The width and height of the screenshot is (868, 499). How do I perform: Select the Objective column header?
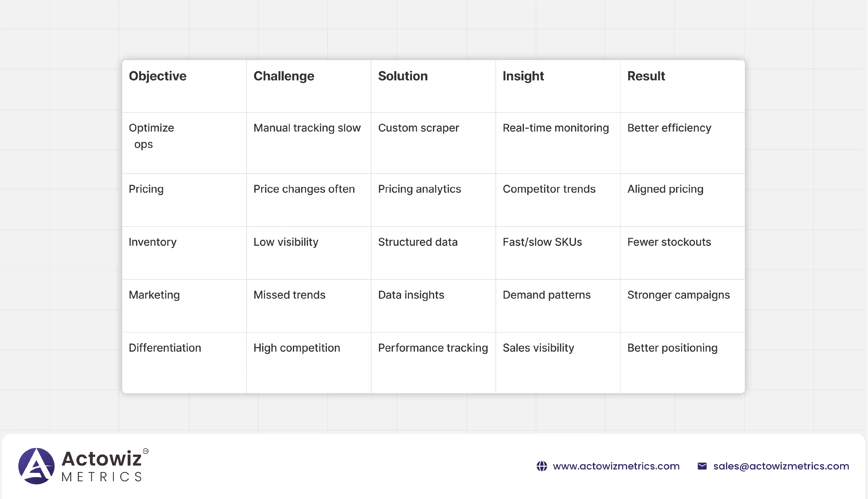(158, 76)
